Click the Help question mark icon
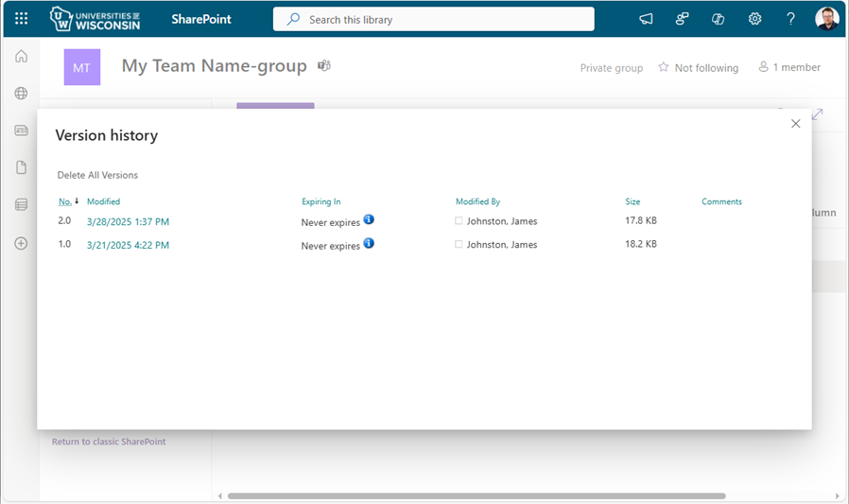Screen dimensions: 849x504 (790, 19)
